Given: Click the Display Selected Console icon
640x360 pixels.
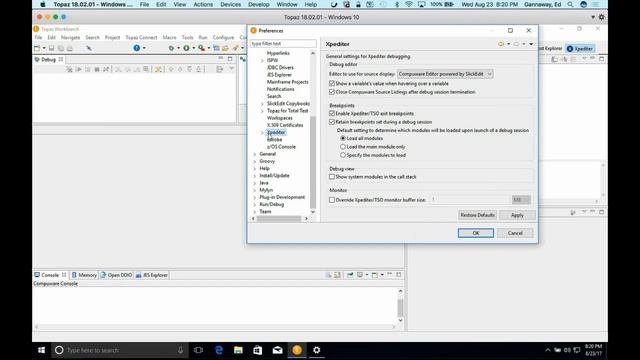Looking at the screenshot, I should pyautogui.click(x=360, y=275).
